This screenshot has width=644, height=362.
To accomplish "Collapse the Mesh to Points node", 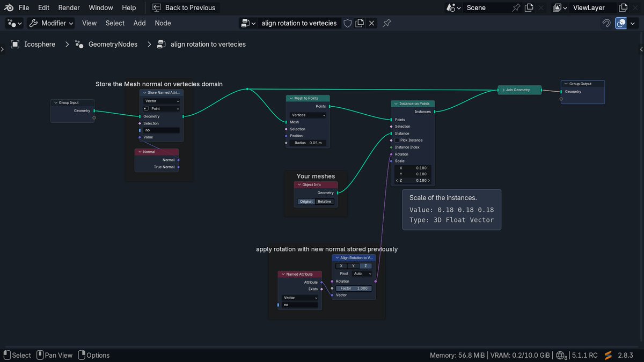I will tap(290, 98).
